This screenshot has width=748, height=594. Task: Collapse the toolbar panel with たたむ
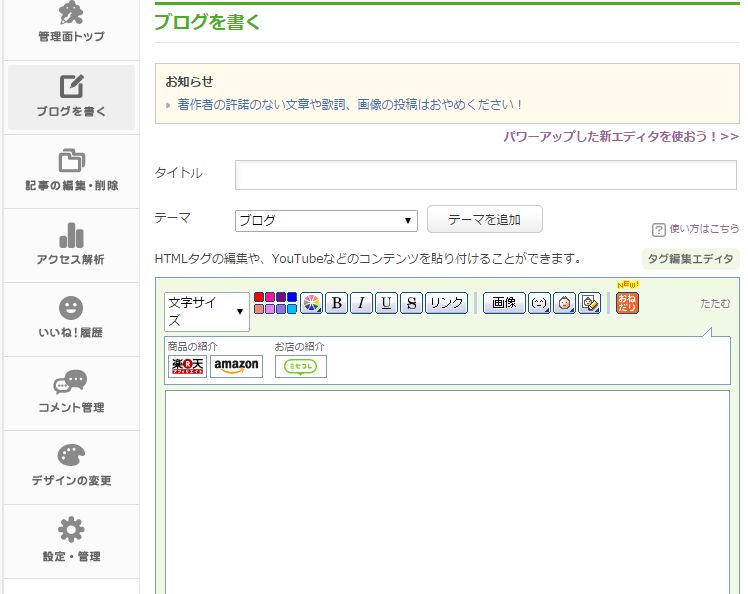(x=714, y=302)
